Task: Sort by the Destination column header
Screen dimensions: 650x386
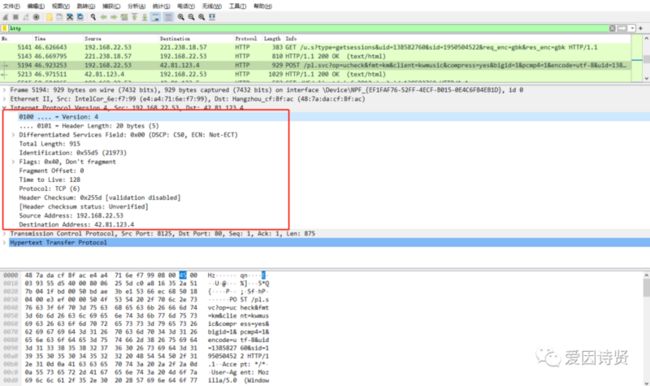Action: tap(175, 39)
